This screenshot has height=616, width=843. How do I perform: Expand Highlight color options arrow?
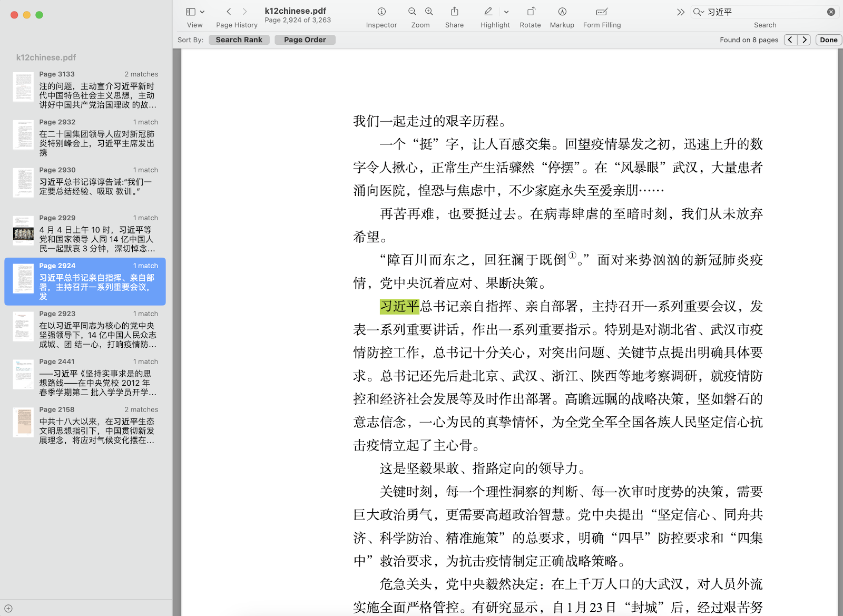point(506,12)
